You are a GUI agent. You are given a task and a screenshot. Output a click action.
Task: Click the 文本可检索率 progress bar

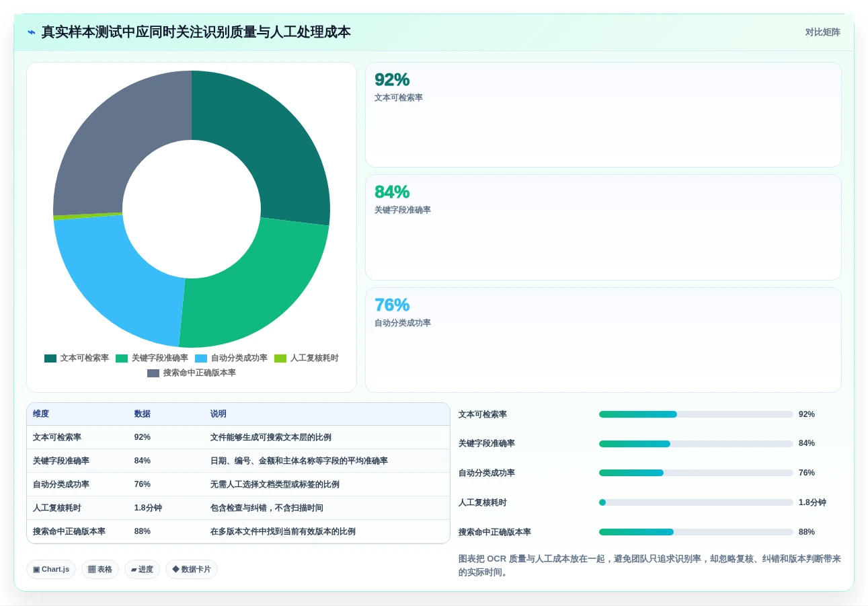point(696,414)
